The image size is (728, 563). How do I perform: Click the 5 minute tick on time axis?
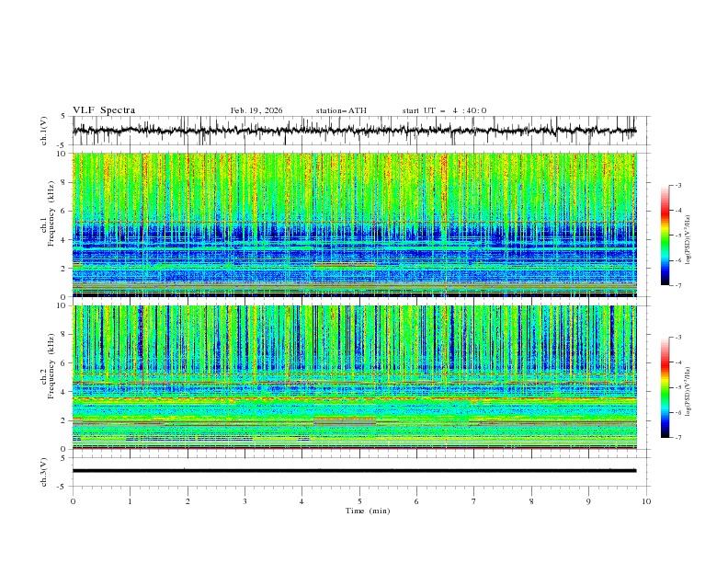click(x=359, y=501)
